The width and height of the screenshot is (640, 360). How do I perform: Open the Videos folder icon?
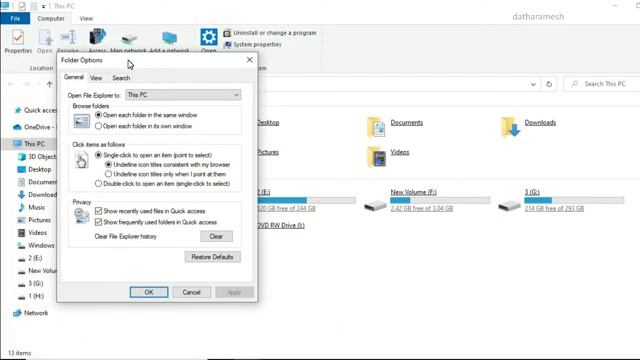pyautogui.click(x=376, y=157)
